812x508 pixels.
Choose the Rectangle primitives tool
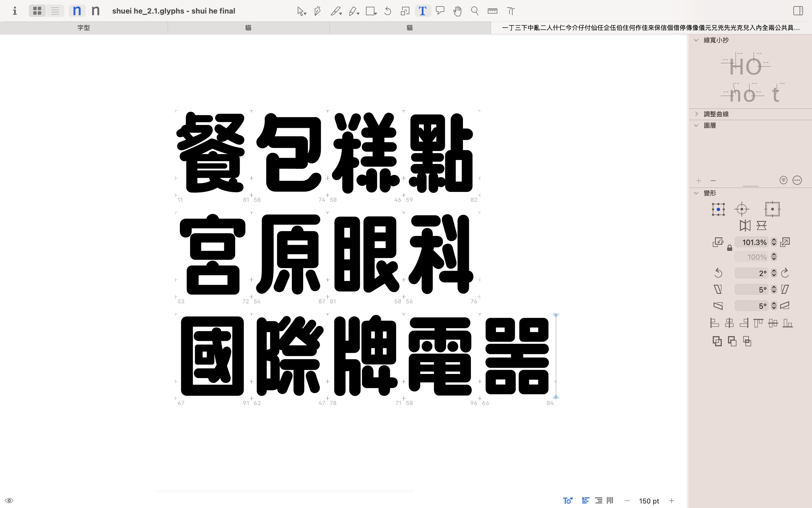pos(371,11)
